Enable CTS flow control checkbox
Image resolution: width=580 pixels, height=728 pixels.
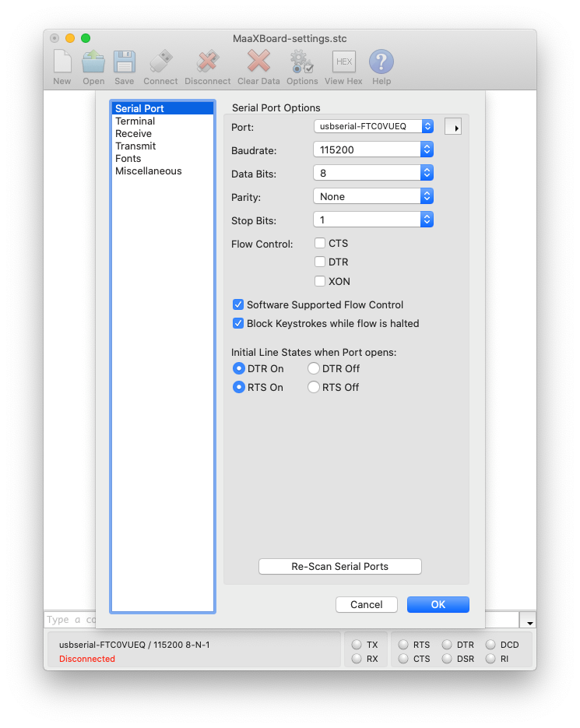[x=320, y=243]
